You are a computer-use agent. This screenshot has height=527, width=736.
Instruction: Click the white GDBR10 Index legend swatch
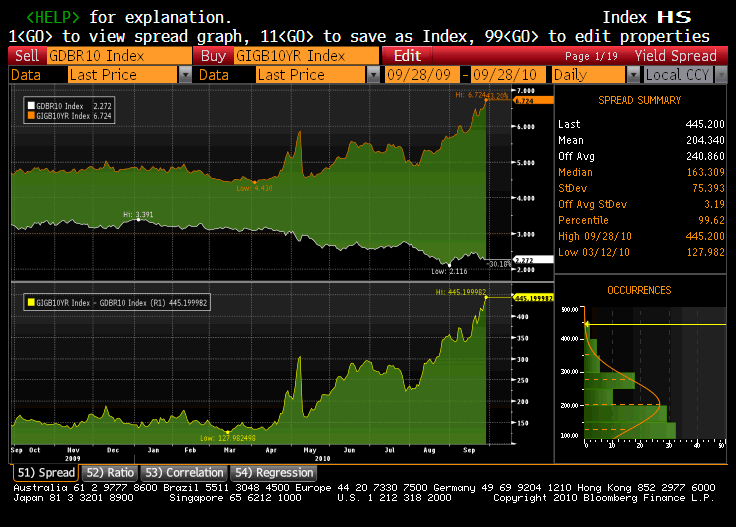click(x=30, y=104)
